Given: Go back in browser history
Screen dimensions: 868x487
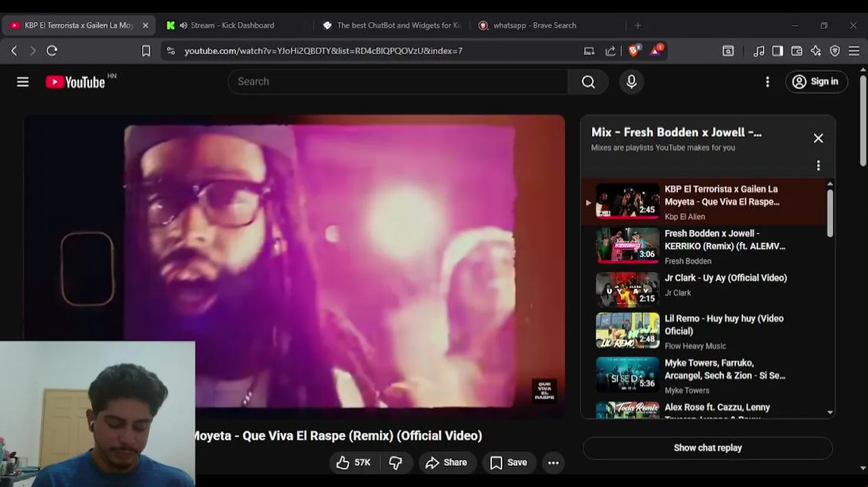Looking at the screenshot, I should pyautogui.click(x=14, y=51).
